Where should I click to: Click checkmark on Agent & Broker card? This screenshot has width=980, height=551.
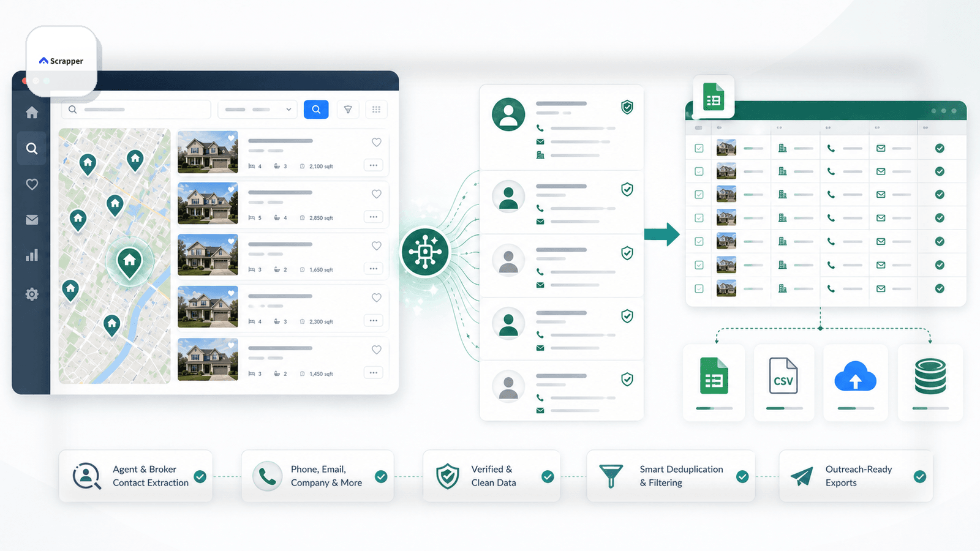[x=200, y=476]
